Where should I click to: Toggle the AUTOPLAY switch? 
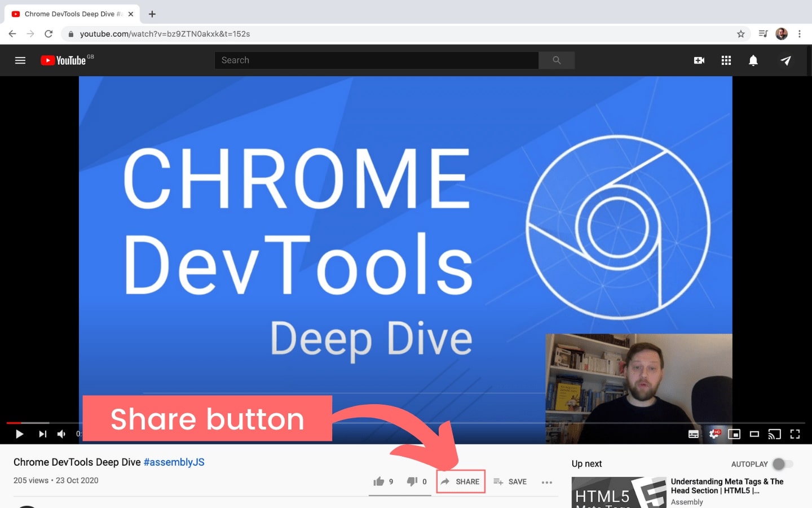point(782,464)
